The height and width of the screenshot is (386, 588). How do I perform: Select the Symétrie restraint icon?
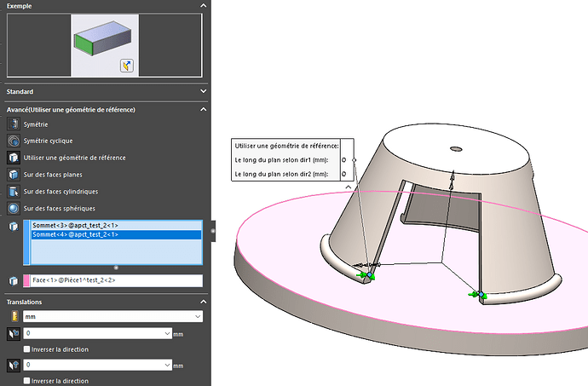point(14,124)
